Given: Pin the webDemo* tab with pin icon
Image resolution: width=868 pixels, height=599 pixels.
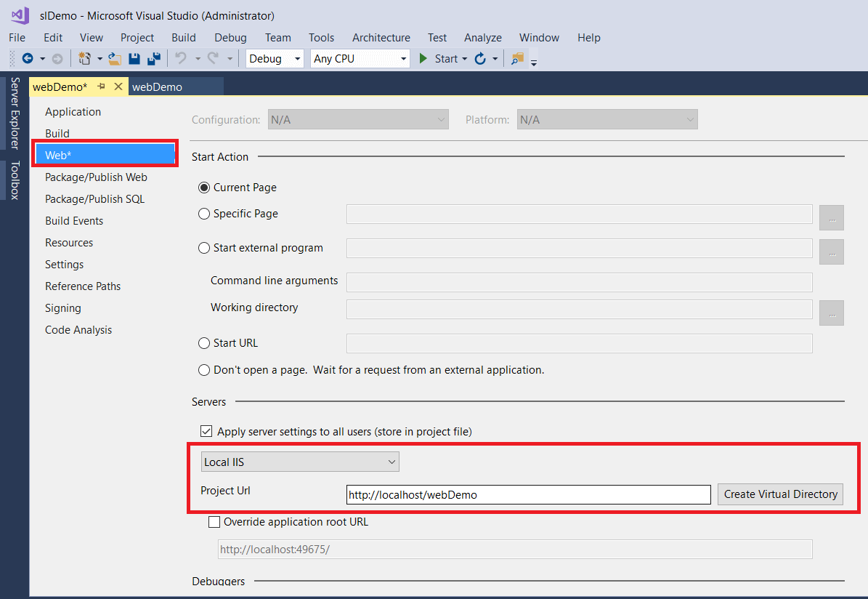Looking at the screenshot, I should 101,87.
